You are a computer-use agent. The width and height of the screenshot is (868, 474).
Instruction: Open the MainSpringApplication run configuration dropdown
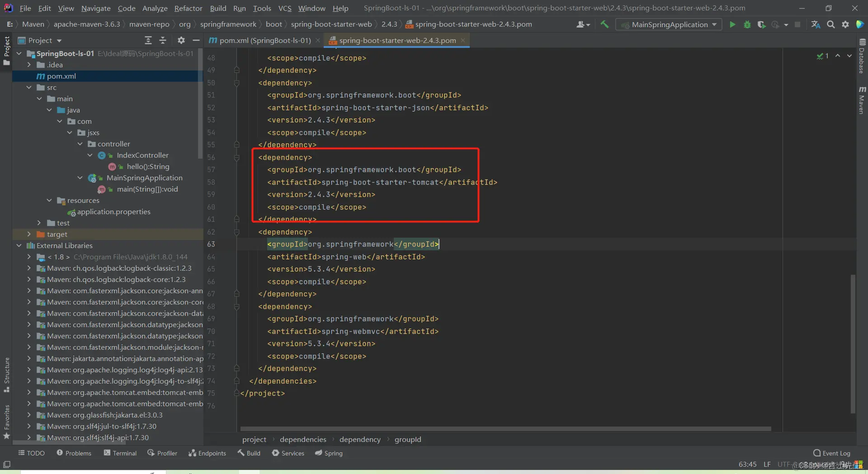point(669,24)
